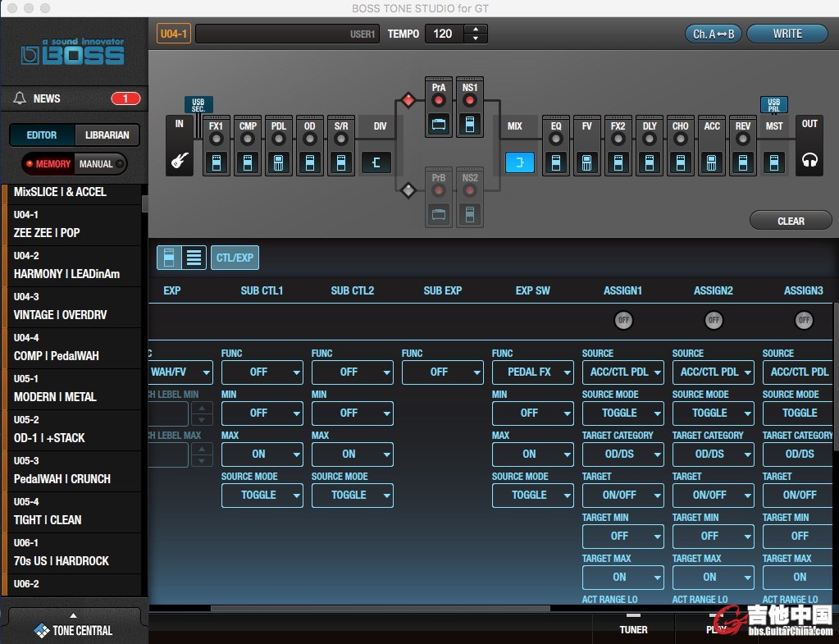Select the CMP compressor pedal icon
Screen dimensions: 839x644
tap(247, 162)
